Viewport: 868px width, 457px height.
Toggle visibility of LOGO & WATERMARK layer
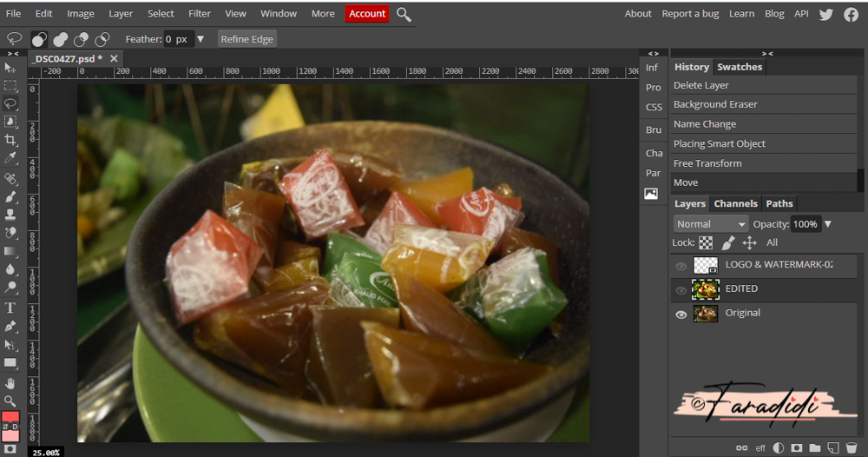tap(681, 267)
